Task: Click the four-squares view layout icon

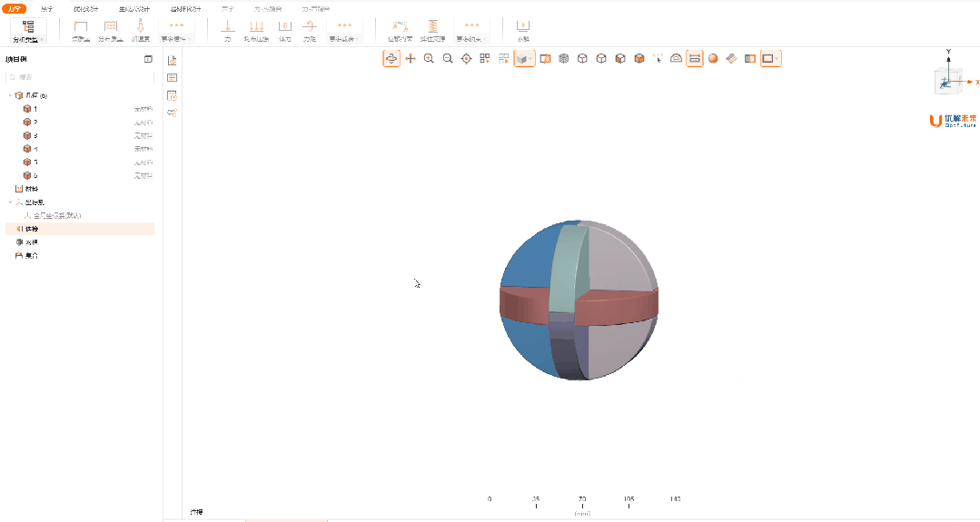Action: 485,59
